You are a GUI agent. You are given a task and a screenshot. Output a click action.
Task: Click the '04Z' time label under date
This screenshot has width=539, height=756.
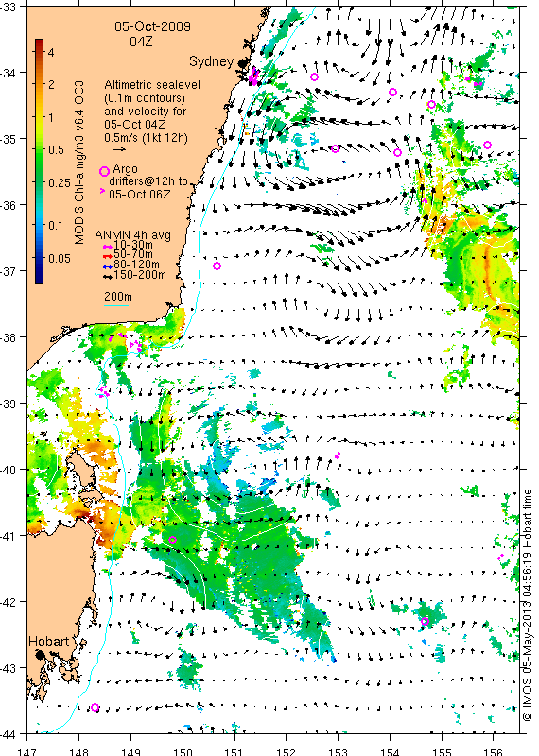tap(141, 42)
